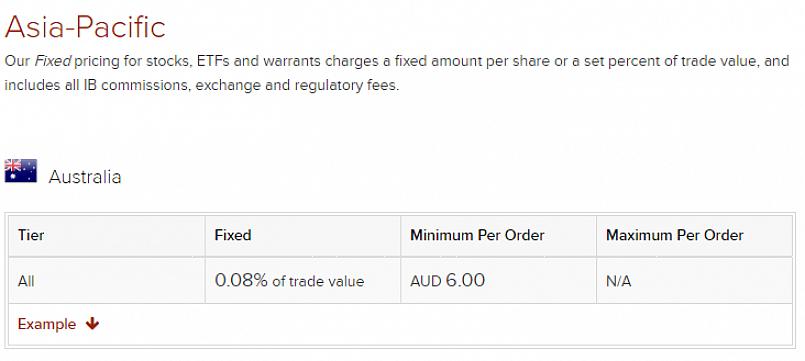Click the Maximum Per Order column header
The width and height of the screenshot is (805, 361).
pyautogui.click(x=695, y=236)
